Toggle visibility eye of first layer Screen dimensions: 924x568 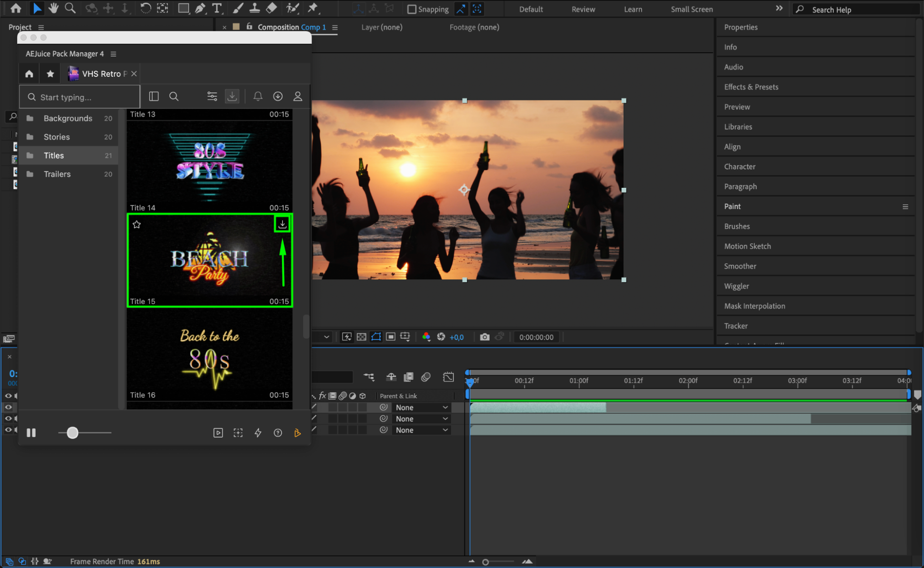click(8, 407)
